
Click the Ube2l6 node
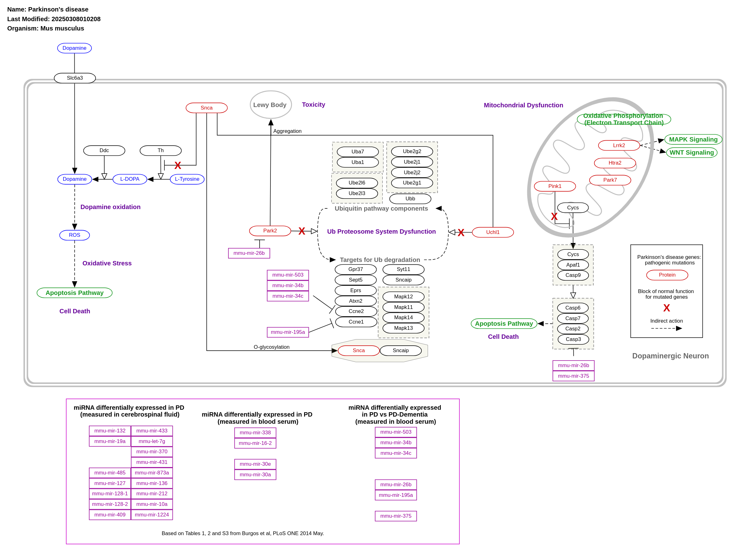click(x=357, y=183)
